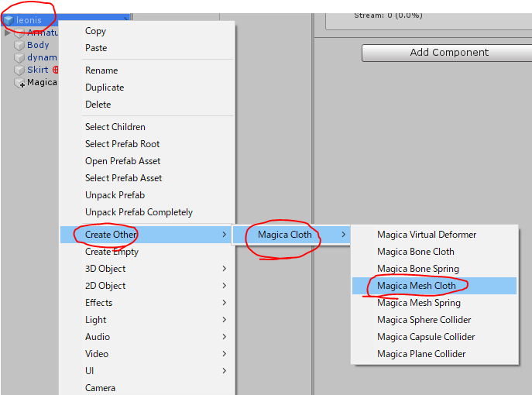The width and height of the screenshot is (532, 395).
Task: Open the Create Other submenu
Action: [x=148, y=235]
